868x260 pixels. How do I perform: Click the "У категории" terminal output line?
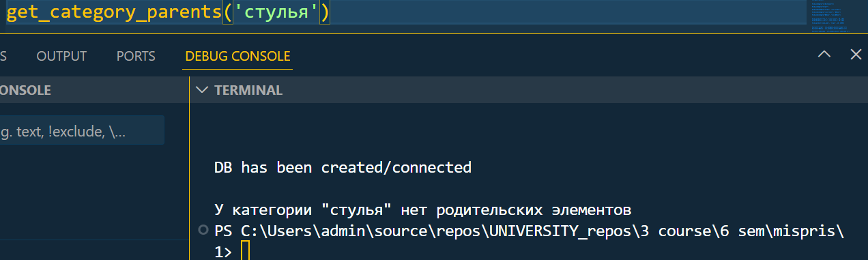pyautogui.click(x=422, y=209)
